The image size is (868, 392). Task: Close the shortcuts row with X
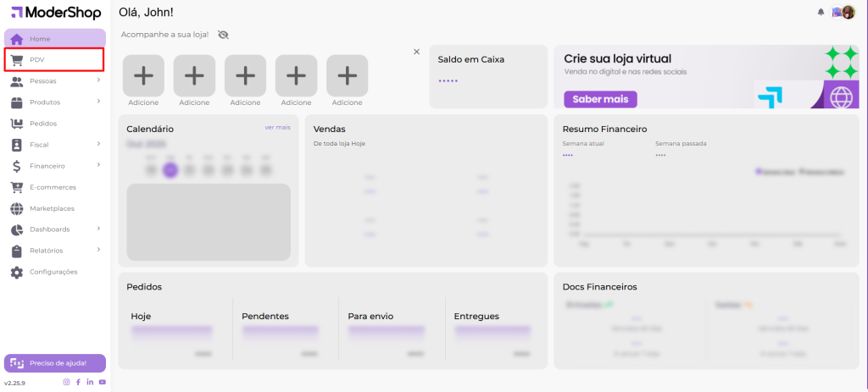point(416,52)
